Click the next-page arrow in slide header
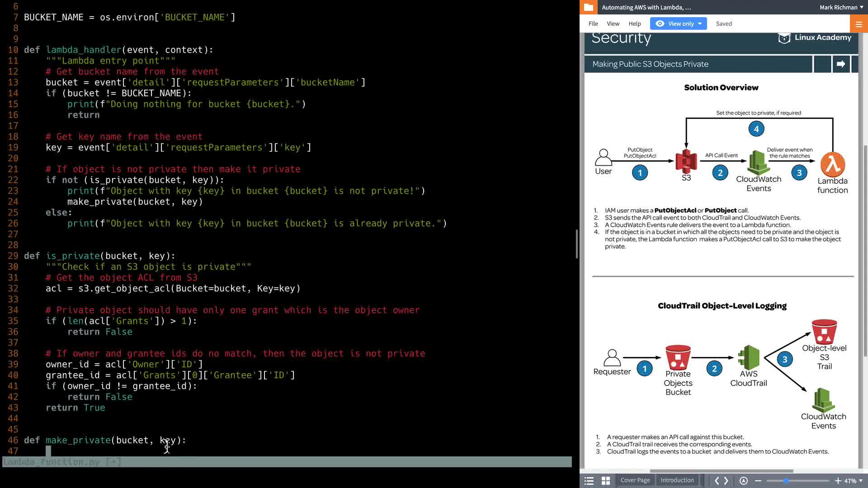The image size is (868, 488). [x=840, y=64]
